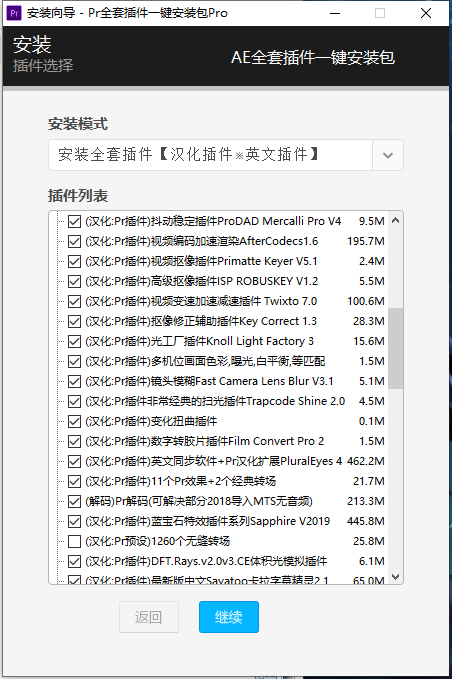Uncheck 11个Pr效果+2个经典转场 checkbox

74,481
